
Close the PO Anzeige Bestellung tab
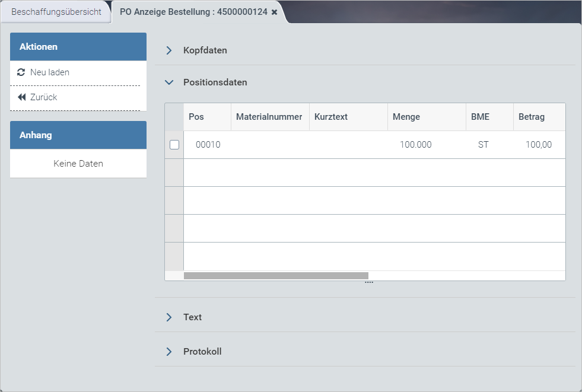point(274,12)
